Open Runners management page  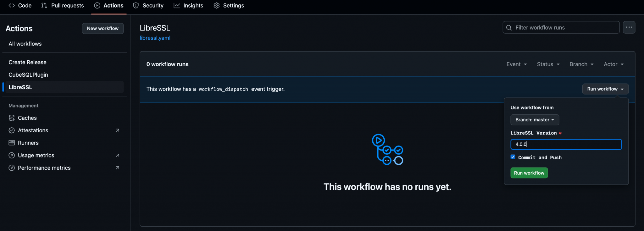click(x=28, y=143)
